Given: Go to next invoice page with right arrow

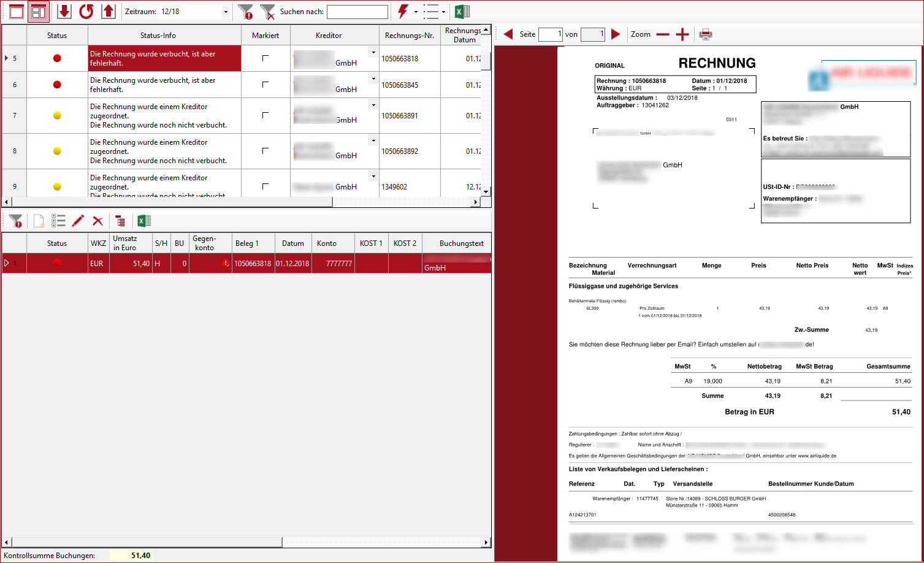Looking at the screenshot, I should (x=616, y=34).
